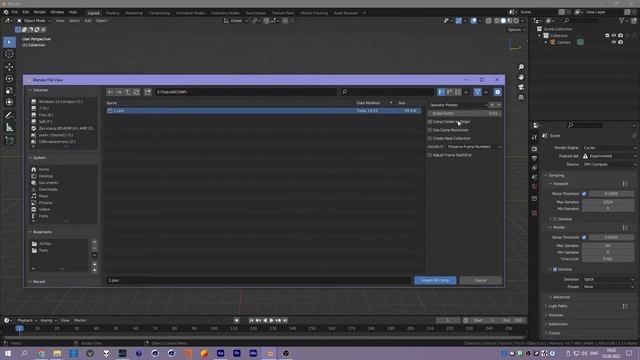The width and height of the screenshot is (640, 360).
Task: Open Desktop in System list
Action: (x=46, y=176)
